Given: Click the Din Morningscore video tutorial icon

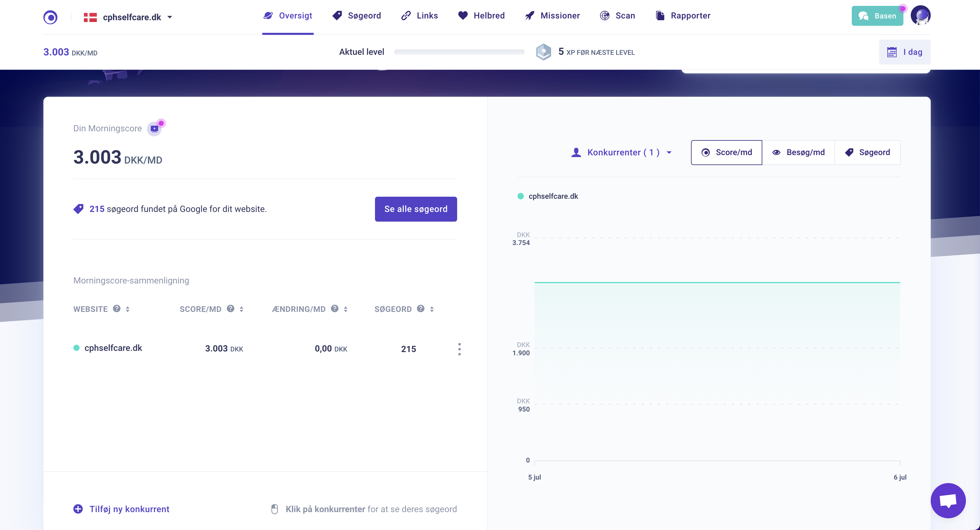Looking at the screenshot, I should pyautogui.click(x=155, y=129).
